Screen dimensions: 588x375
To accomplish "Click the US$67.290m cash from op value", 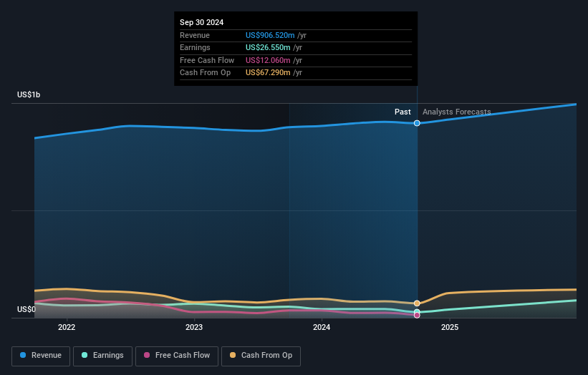I will click(268, 73).
